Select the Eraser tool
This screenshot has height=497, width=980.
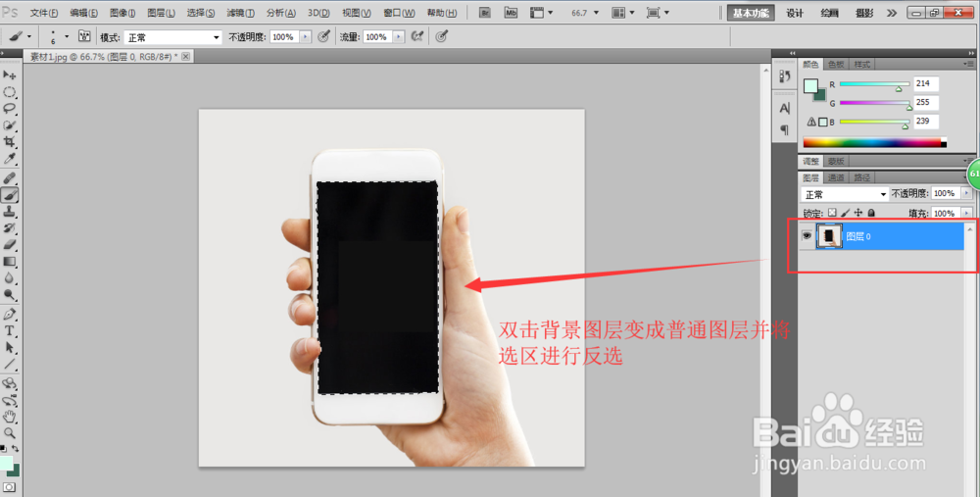10,245
